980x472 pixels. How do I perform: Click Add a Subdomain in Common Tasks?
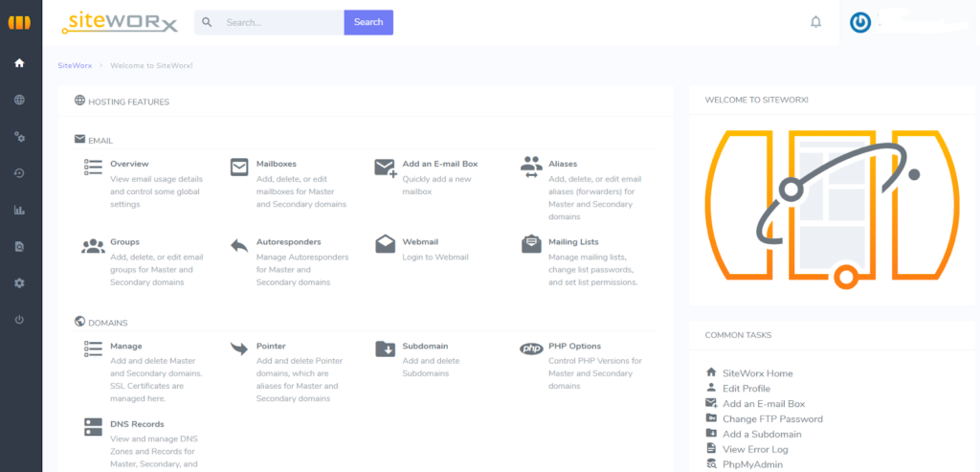(762, 434)
